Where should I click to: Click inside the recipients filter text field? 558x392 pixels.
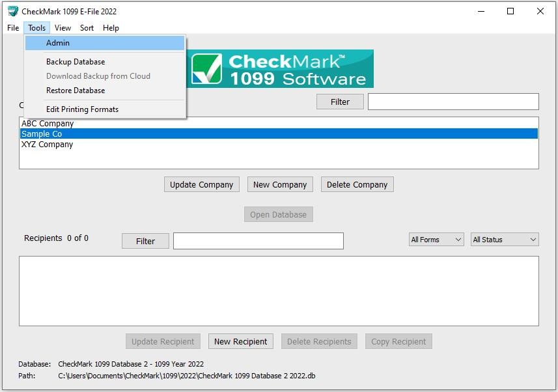pos(258,240)
